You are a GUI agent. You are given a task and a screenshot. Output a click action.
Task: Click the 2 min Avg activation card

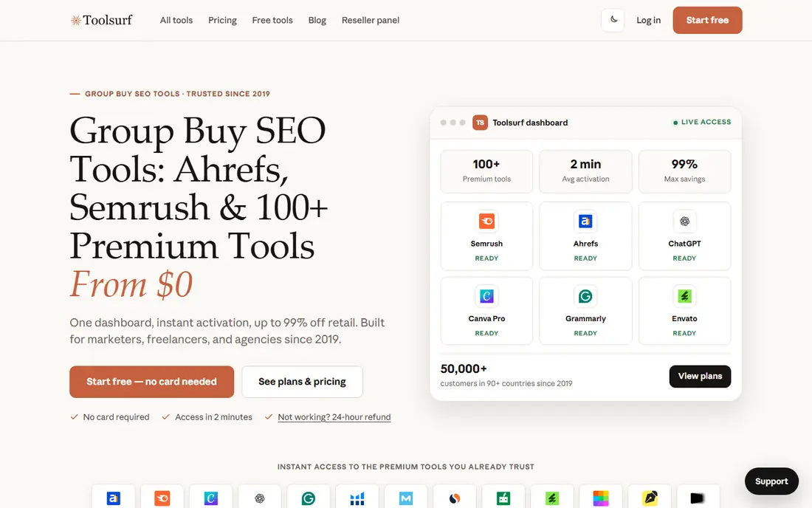point(585,171)
